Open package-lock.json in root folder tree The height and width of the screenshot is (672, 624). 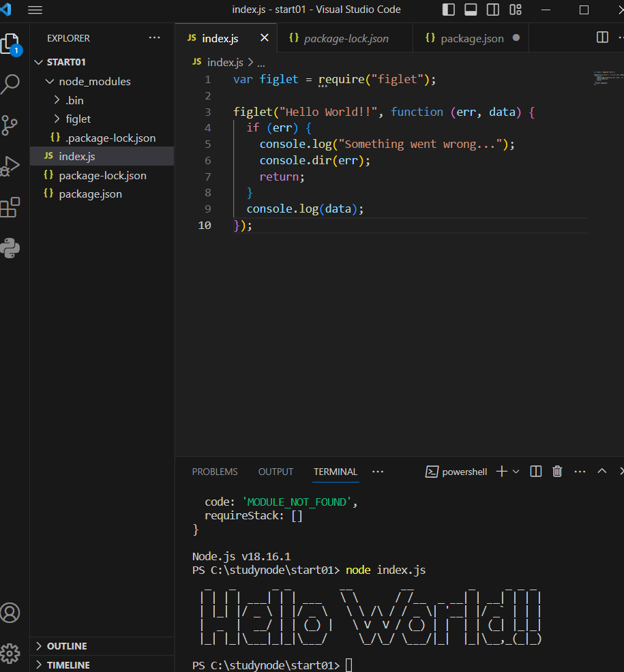[x=102, y=175]
